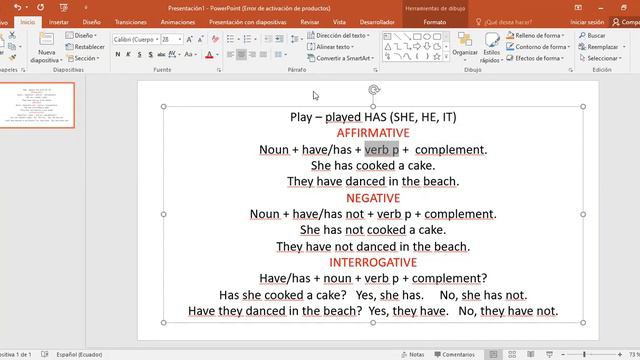
Task: Click the Cut scissors icon
Action: pos(12,36)
